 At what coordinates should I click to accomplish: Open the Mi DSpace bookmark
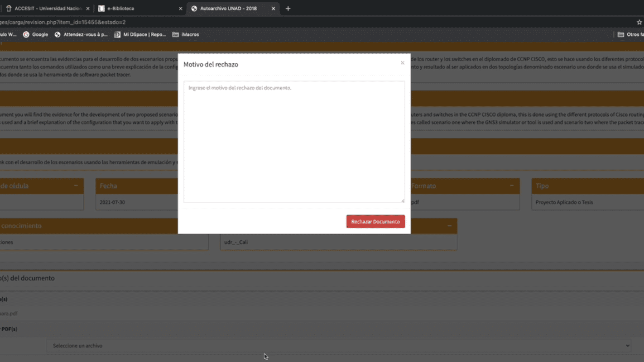pyautogui.click(x=140, y=34)
